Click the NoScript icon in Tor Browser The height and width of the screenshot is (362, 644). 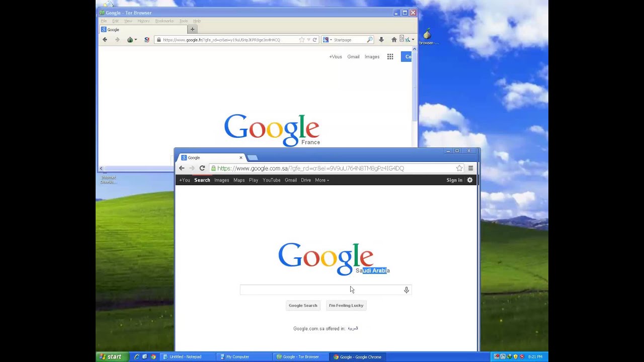(x=147, y=40)
